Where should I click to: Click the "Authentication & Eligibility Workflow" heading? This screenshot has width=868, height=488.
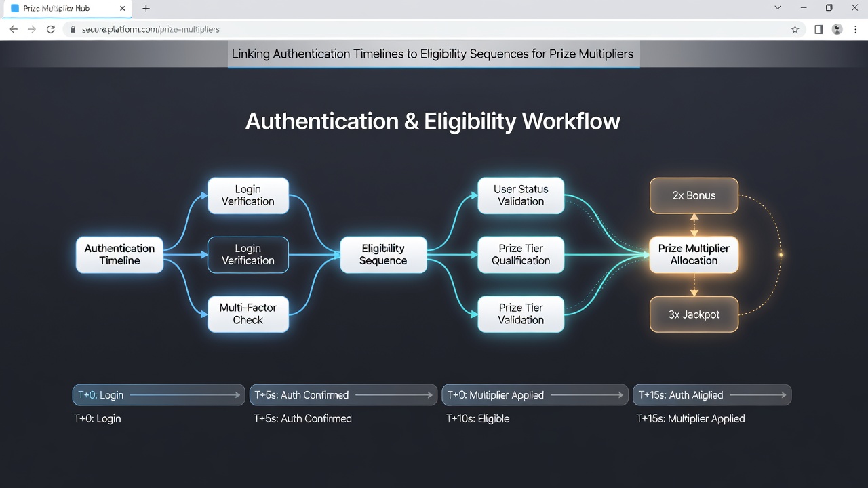pos(433,121)
